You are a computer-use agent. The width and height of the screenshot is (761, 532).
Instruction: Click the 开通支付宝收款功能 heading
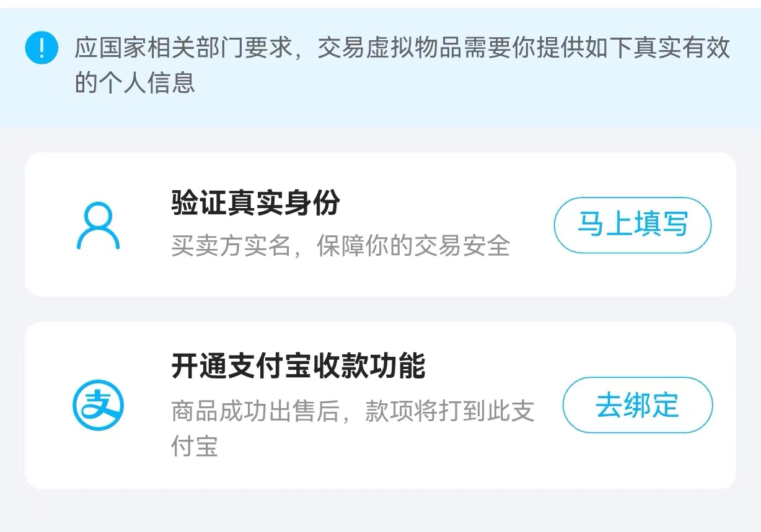click(298, 366)
